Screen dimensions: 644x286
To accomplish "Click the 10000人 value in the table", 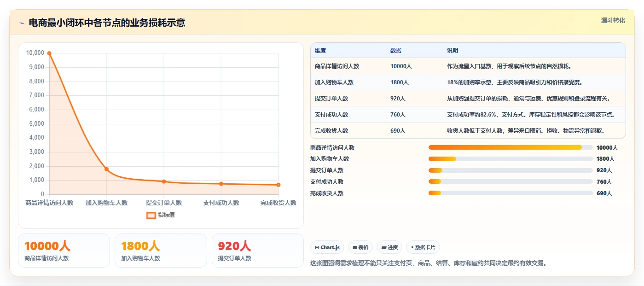I will click(x=401, y=66).
